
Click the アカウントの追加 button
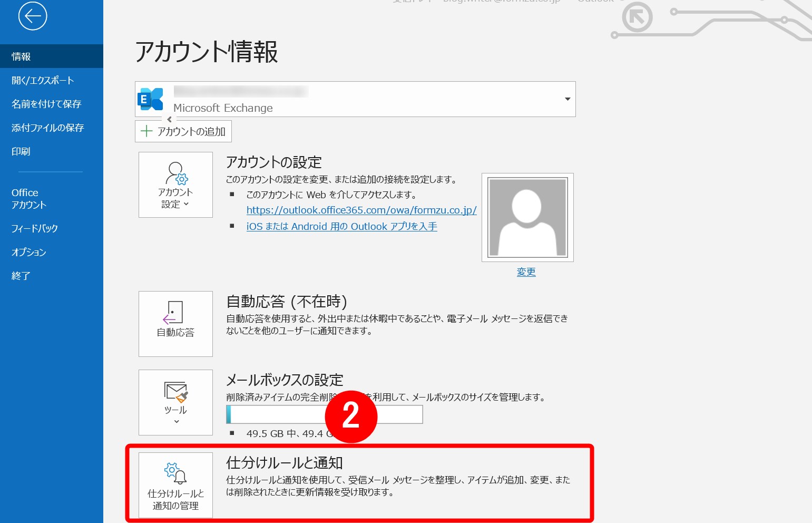pyautogui.click(x=183, y=131)
